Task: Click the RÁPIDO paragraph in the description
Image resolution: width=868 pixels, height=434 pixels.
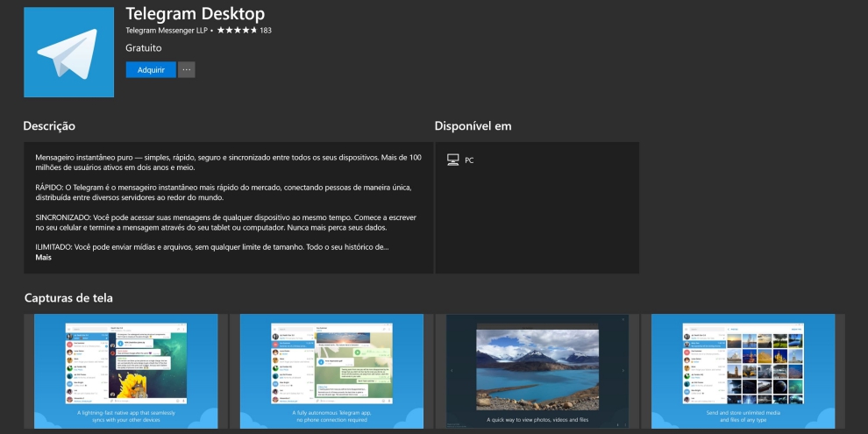Action: point(230,192)
